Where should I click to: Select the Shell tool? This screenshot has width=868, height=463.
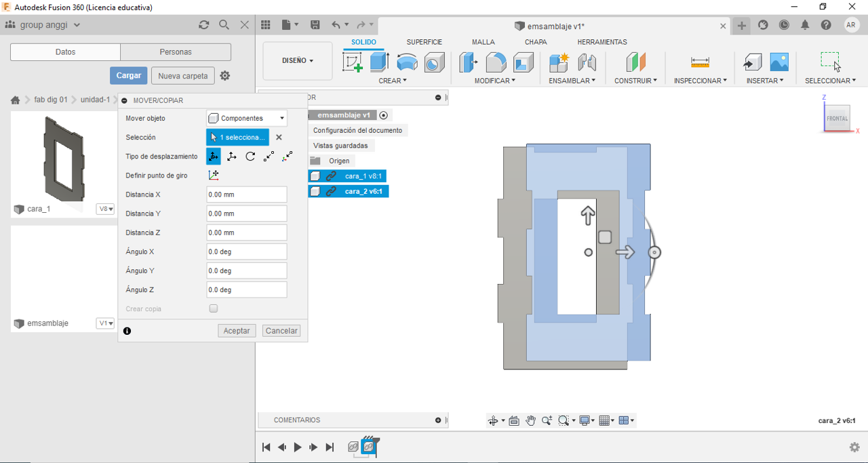tap(524, 62)
